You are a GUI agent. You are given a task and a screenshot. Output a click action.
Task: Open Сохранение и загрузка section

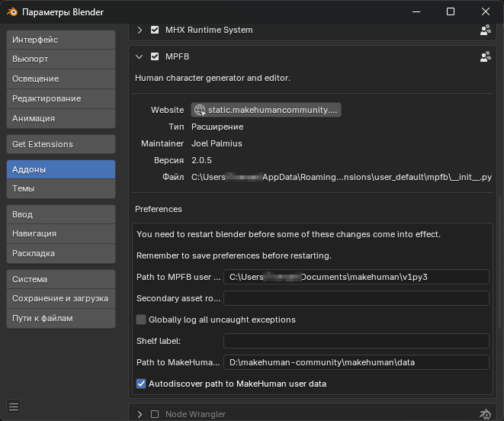61,298
